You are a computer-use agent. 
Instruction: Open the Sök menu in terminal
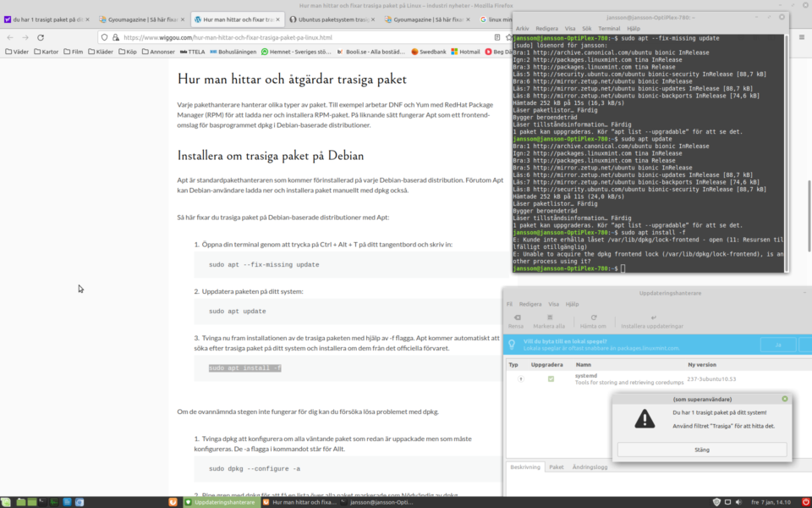coord(586,29)
